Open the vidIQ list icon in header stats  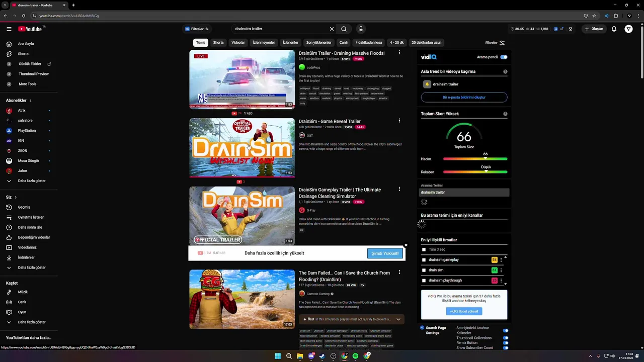click(562, 29)
